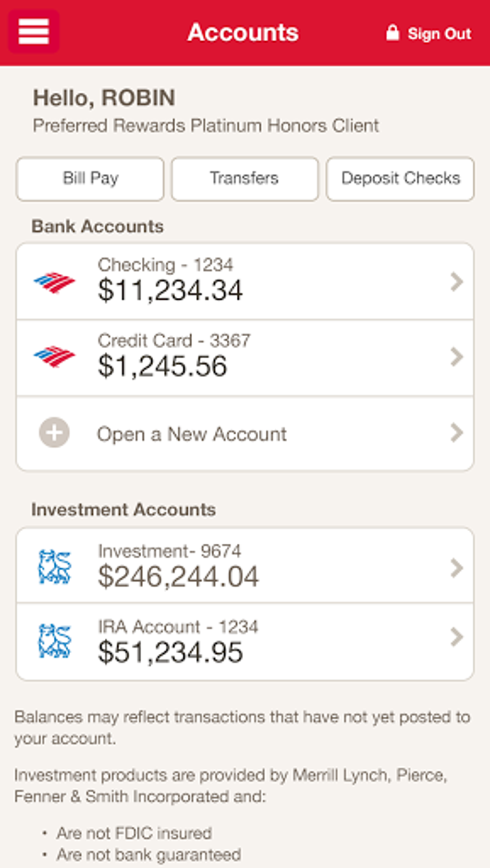Select the Deposit Checks button

coord(400,179)
